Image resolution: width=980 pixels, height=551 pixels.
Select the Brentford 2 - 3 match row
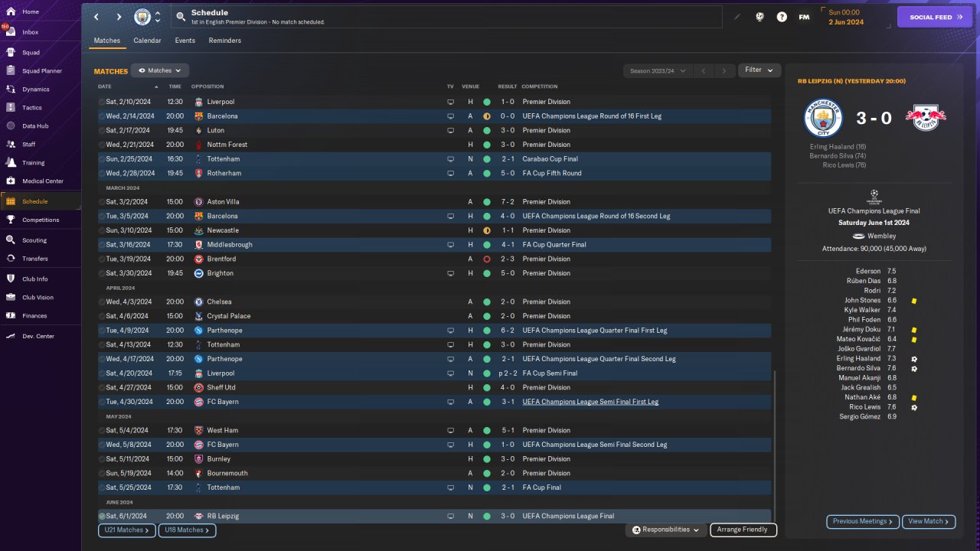(434, 259)
